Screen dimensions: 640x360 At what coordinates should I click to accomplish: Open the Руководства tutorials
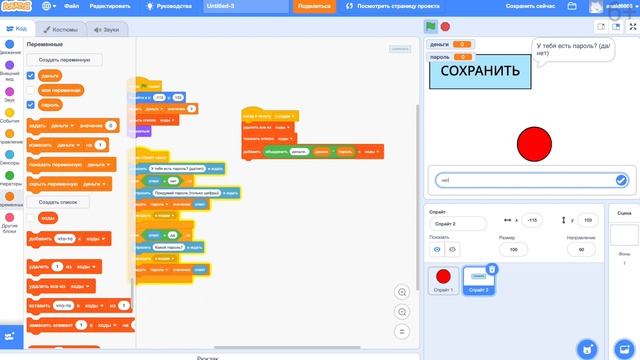(169, 6)
